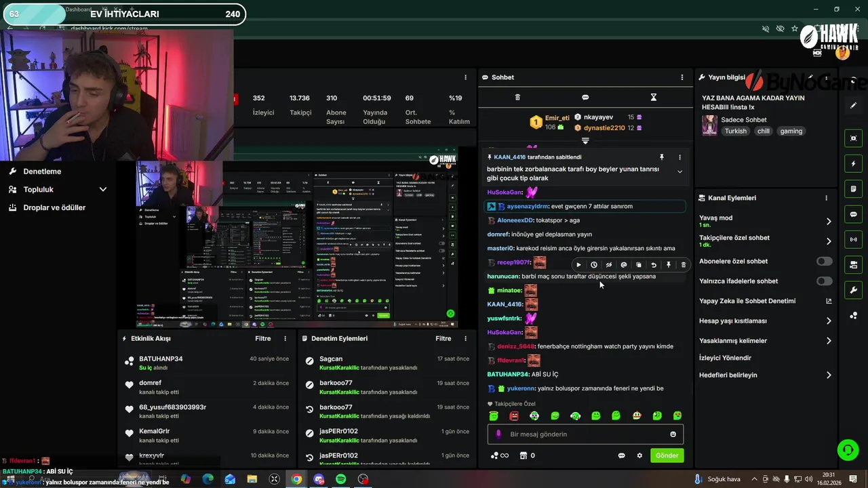Unpin the pinned KAAN_4416 message

coord(662,157)
